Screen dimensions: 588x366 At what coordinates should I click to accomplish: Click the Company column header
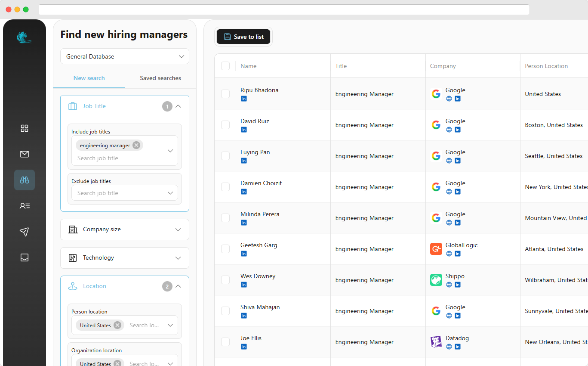pyautogui.click(x=443, y=66)
